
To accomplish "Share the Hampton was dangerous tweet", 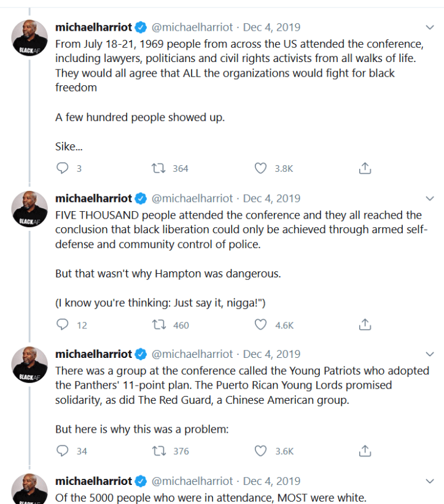I will coord(364,325).
